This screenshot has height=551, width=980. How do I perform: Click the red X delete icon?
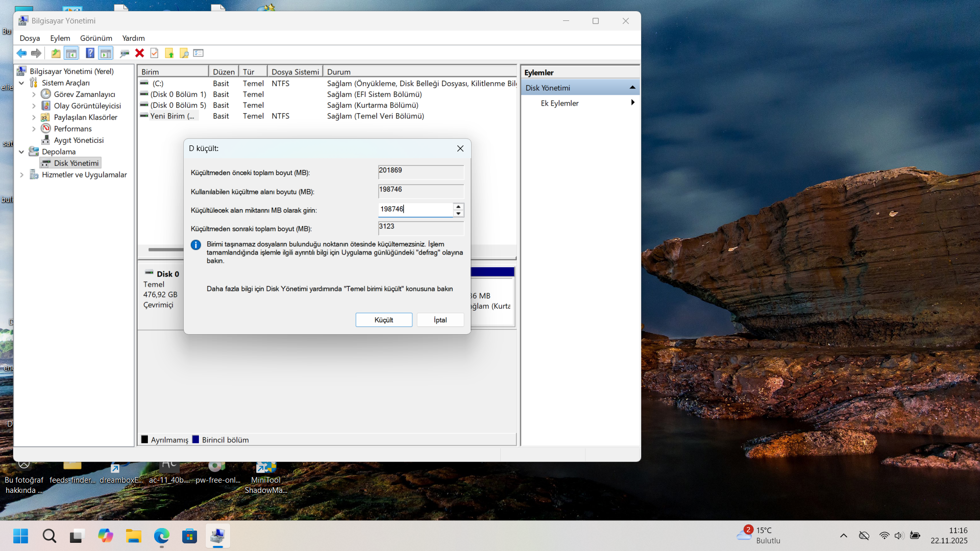tap(139, 53)
